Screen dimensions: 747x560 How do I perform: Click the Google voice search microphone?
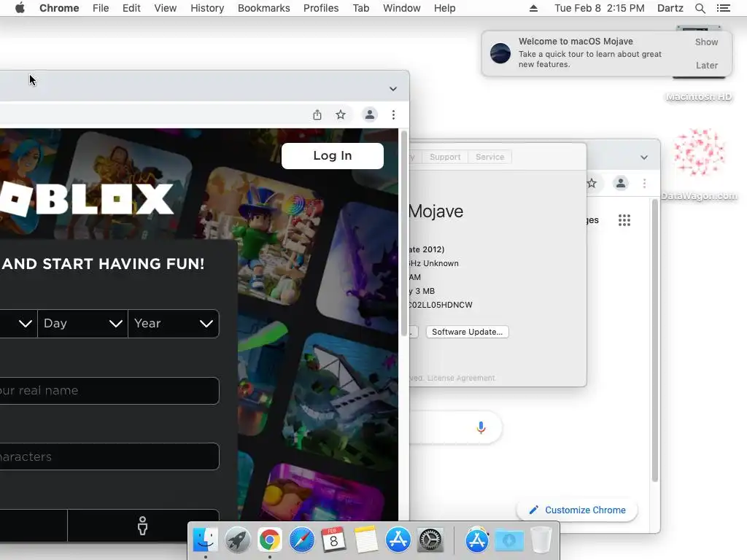pyautogui.click(x=481, y=427)
